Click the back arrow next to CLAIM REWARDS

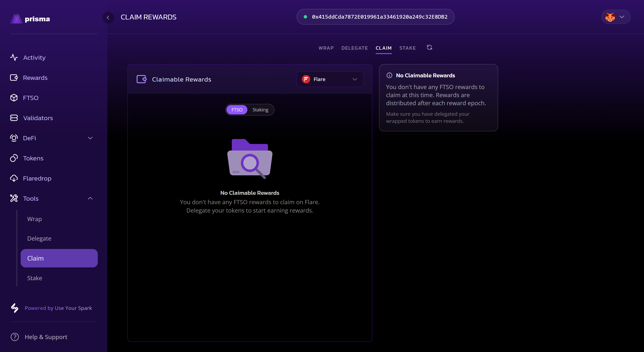coord(108,17)
